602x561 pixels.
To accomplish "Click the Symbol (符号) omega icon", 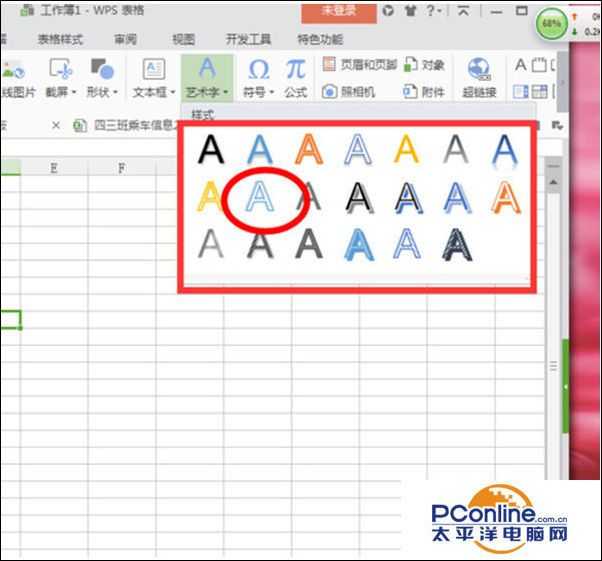I will 258,69.
